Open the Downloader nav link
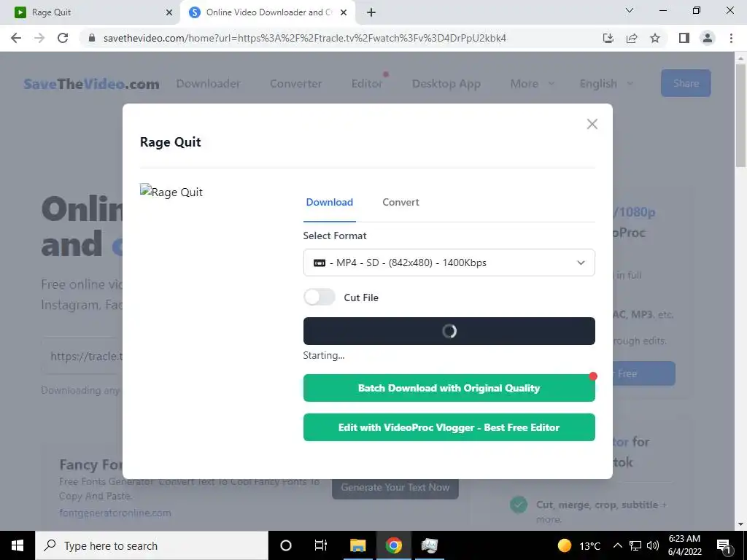This screenshot has width=747, height=560. pos(208,84)
